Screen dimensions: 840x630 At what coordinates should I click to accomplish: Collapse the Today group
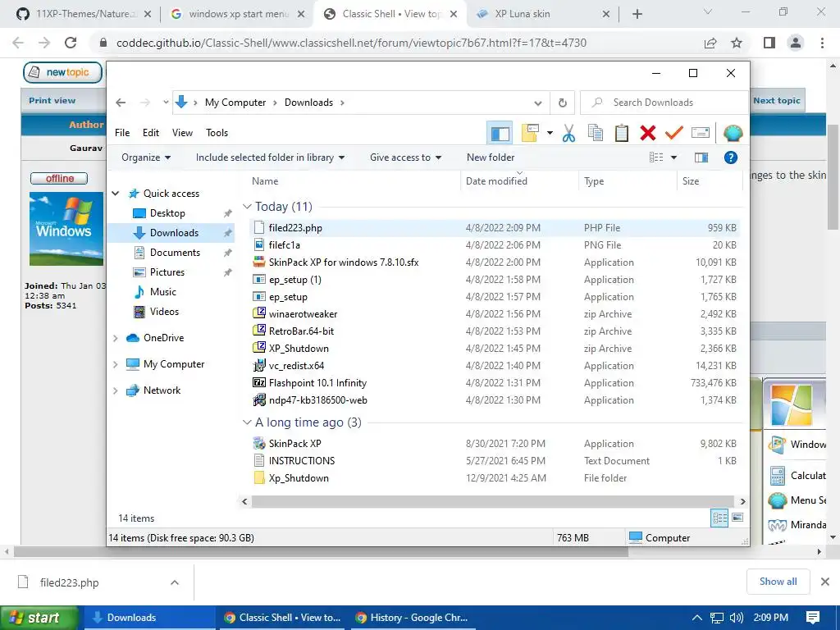pyautogui.click(x=247, y=206)
